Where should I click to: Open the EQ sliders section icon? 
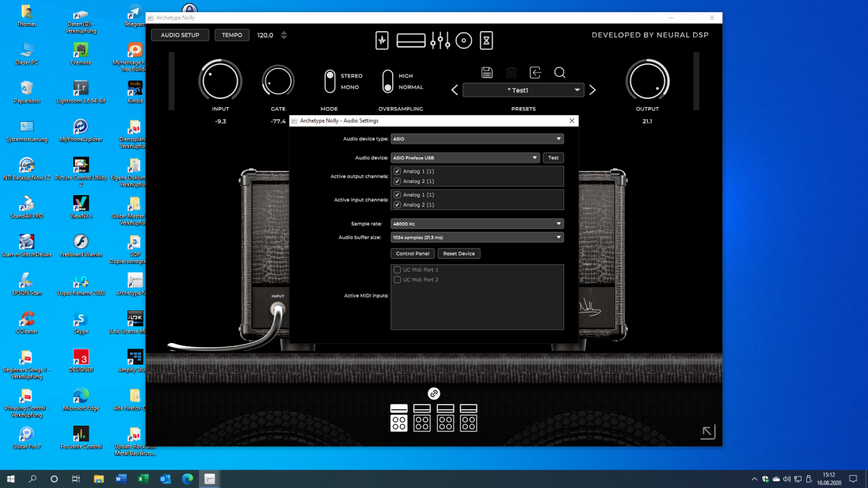(440, 41)
